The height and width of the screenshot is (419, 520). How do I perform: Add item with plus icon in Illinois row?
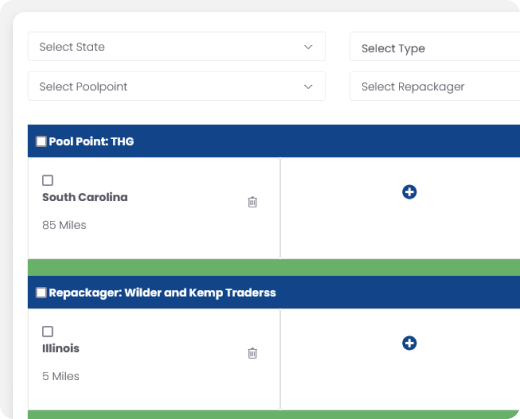click(409, 343)
